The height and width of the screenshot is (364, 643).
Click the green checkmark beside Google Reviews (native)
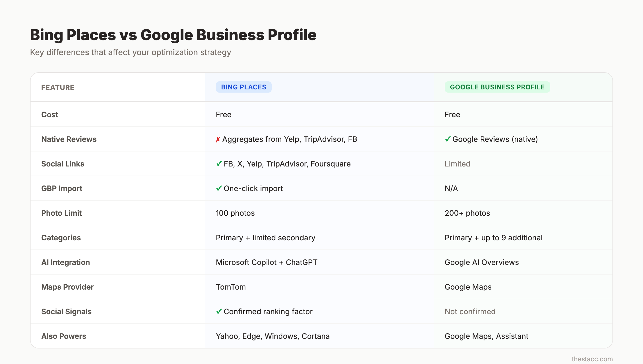447,139
